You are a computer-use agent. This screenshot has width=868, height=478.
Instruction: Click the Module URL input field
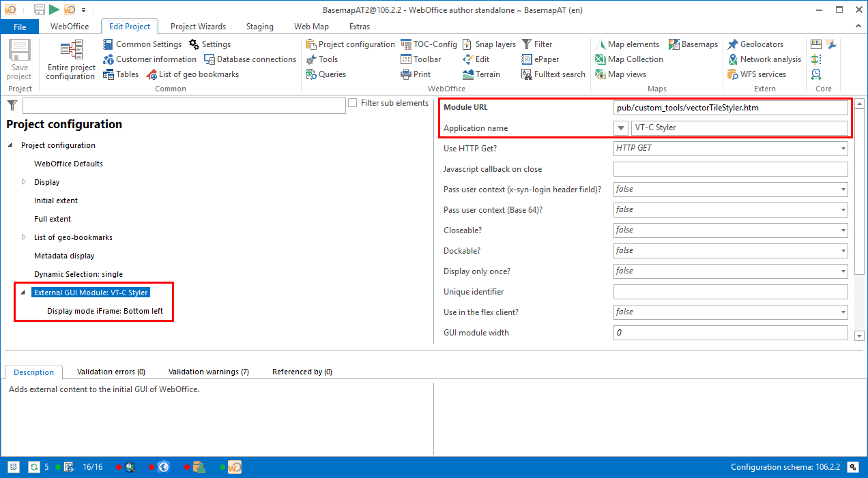pos(730,108)
